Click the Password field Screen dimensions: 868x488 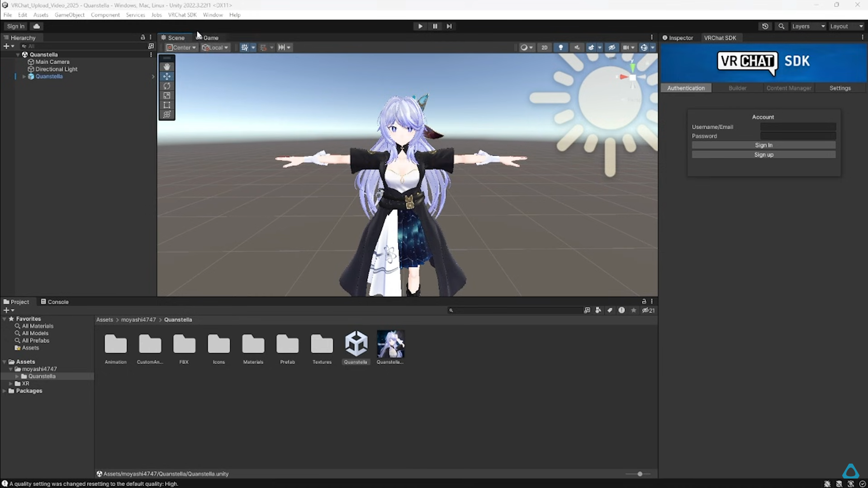pos(798,136)
